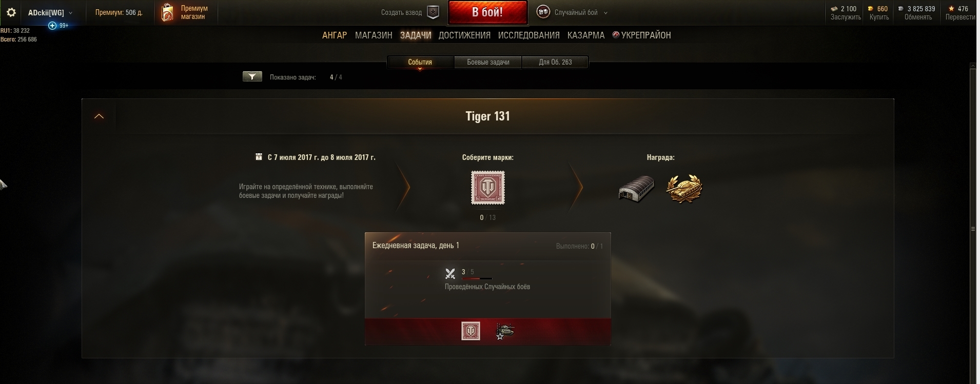Click the crossed swords battles icon
Image resolution: width=980 pixels, height=384 pixels.
pos(450,274)
